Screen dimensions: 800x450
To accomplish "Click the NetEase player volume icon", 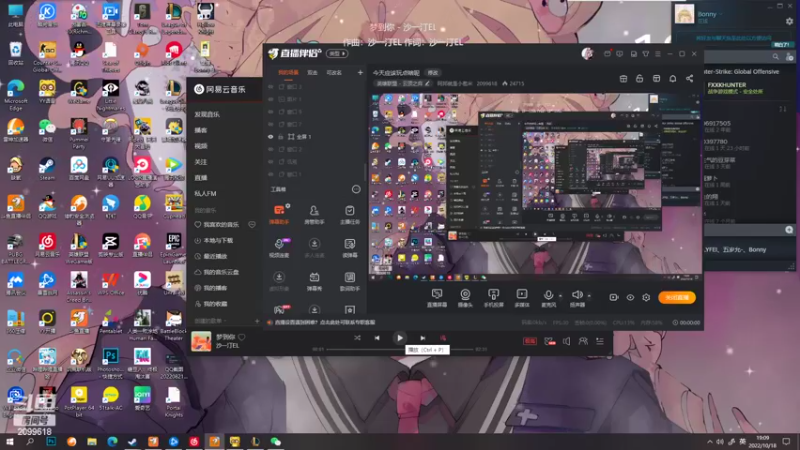I will [566, 341].
